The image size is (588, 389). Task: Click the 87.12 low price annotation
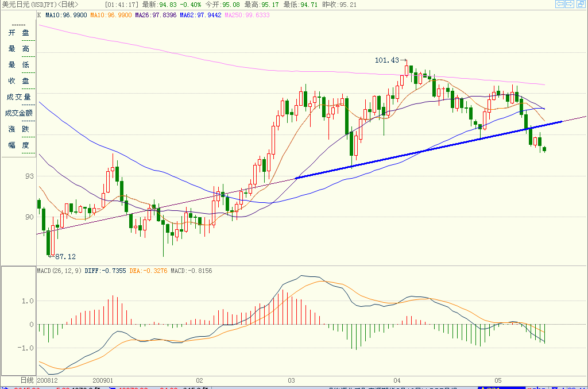65,257
